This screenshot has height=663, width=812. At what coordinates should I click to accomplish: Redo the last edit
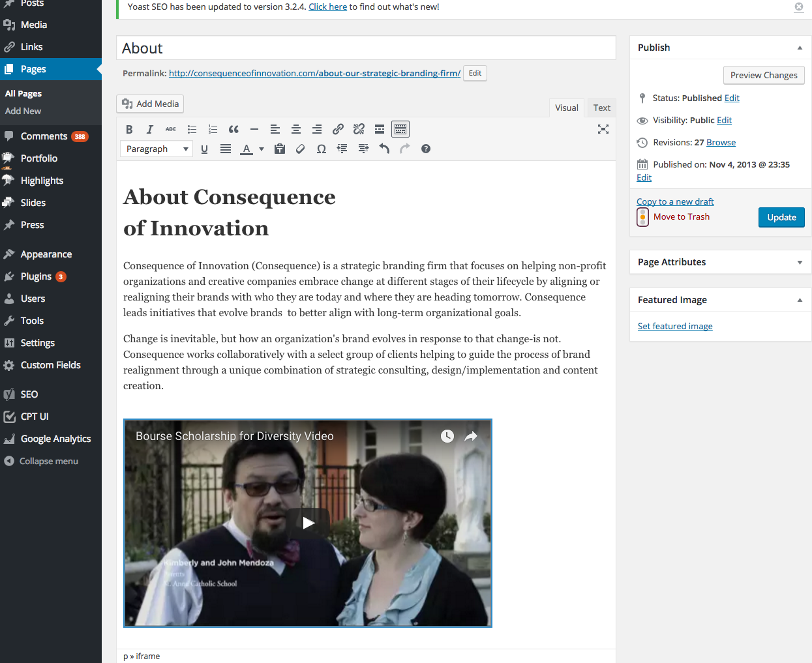pos(405,149)
